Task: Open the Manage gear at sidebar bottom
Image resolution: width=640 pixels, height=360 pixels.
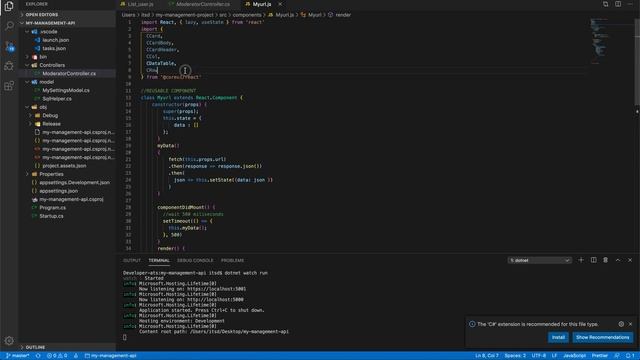Action: tap(9, 340)
